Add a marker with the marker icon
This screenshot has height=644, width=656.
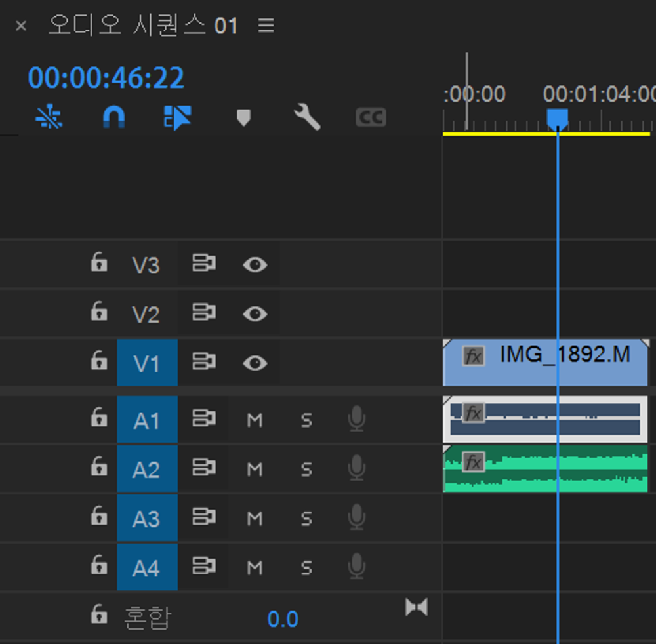click(243, 117)
